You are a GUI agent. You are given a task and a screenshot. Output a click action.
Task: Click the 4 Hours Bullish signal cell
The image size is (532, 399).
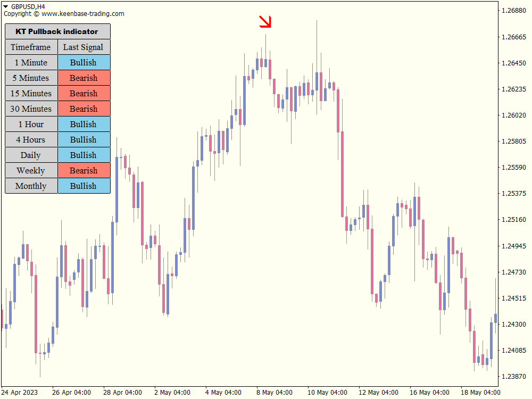[x=84, y=139]
